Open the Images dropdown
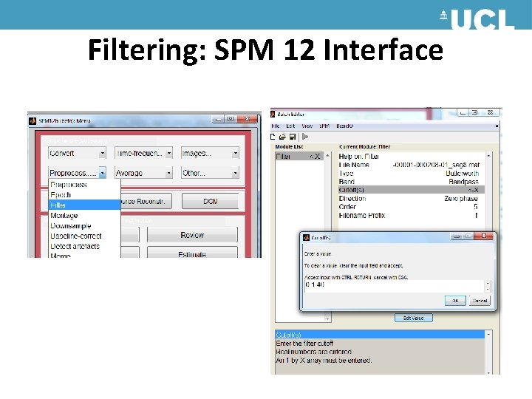 point(210,154)
